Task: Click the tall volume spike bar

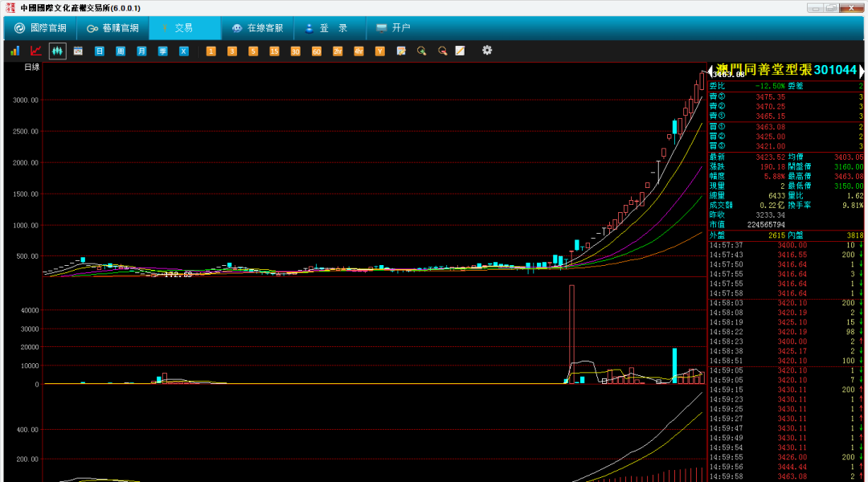Action: coord(572,334)
